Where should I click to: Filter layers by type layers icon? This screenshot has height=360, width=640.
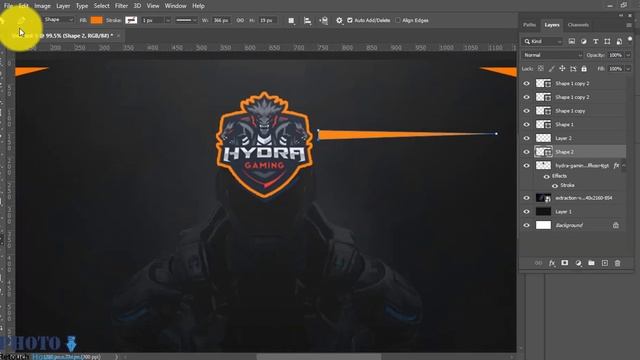point(596,41)
